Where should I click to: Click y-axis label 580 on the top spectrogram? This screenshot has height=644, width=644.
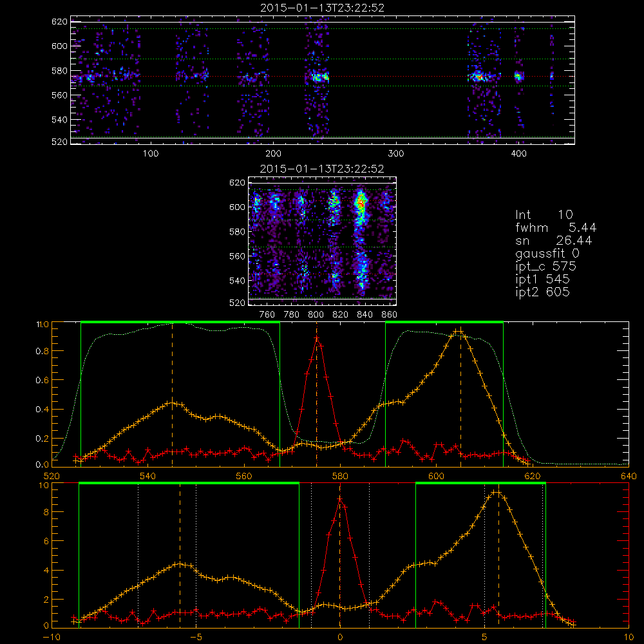click(x=59, y=71)
